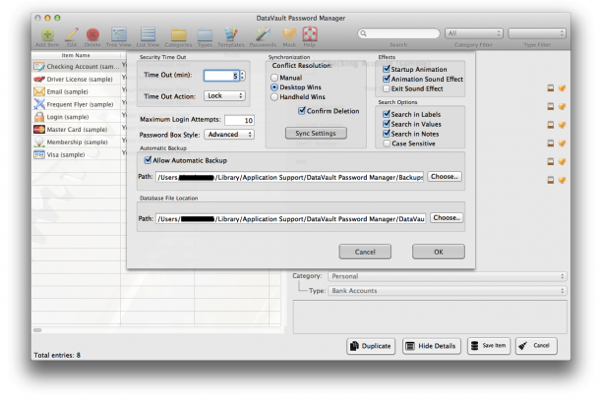Select the Driver License sample item
This screenshot has width=600, height=400.
76,79
